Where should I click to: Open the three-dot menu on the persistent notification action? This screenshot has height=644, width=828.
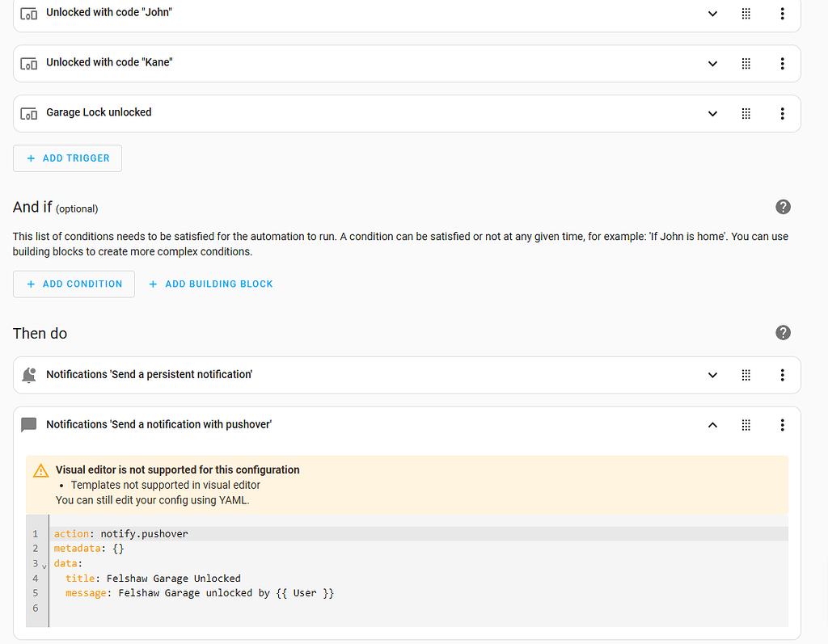point(782,374)
